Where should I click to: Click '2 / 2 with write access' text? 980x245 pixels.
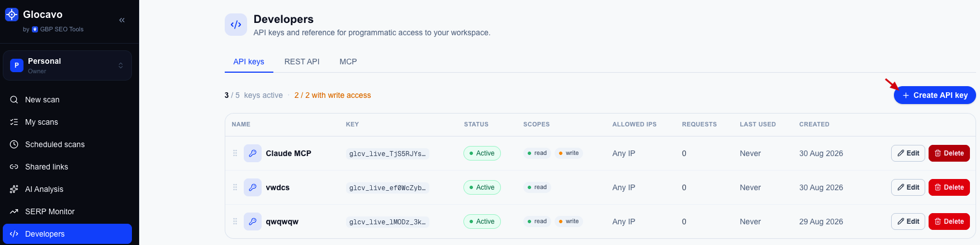tap(333, 95)
